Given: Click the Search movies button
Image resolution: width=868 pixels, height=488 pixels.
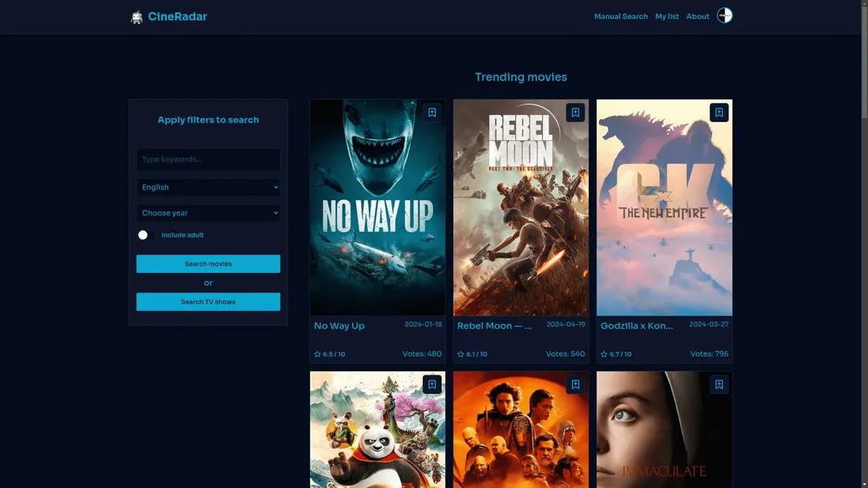Looking at the screenshot, I should 208,264.
